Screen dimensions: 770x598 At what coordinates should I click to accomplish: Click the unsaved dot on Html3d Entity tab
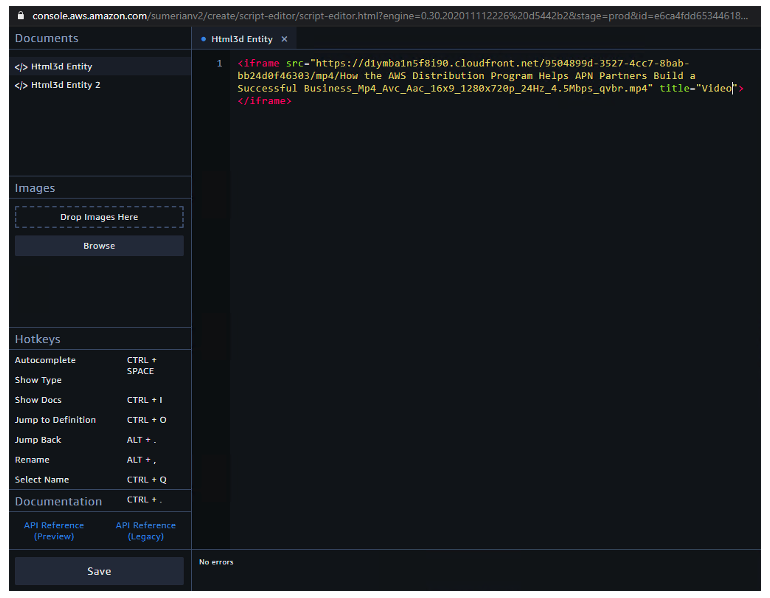204,39
